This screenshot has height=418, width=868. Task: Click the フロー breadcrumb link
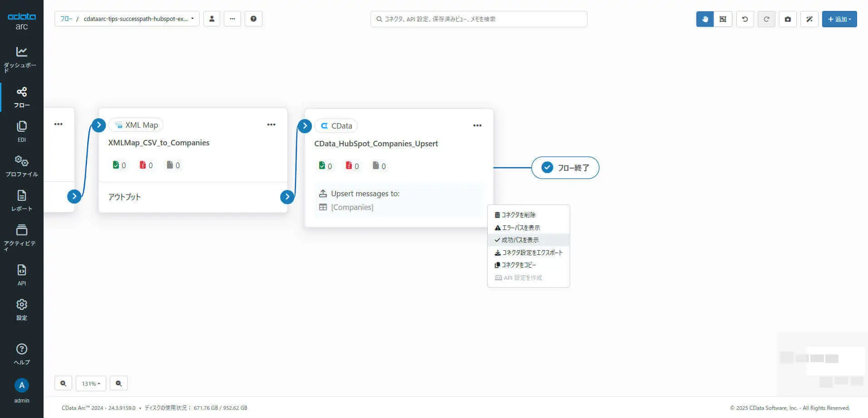pos(66,19)
